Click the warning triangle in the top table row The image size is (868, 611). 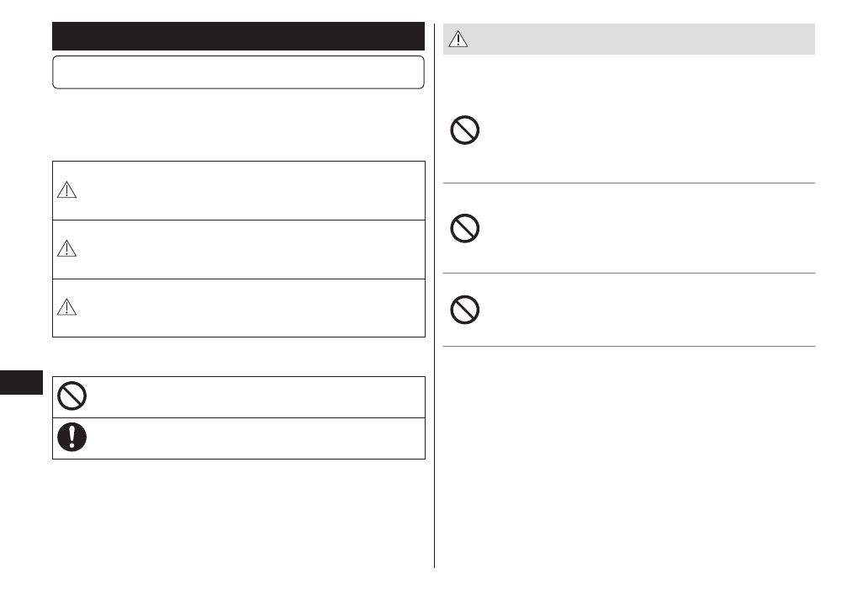[x=66, y=191]
